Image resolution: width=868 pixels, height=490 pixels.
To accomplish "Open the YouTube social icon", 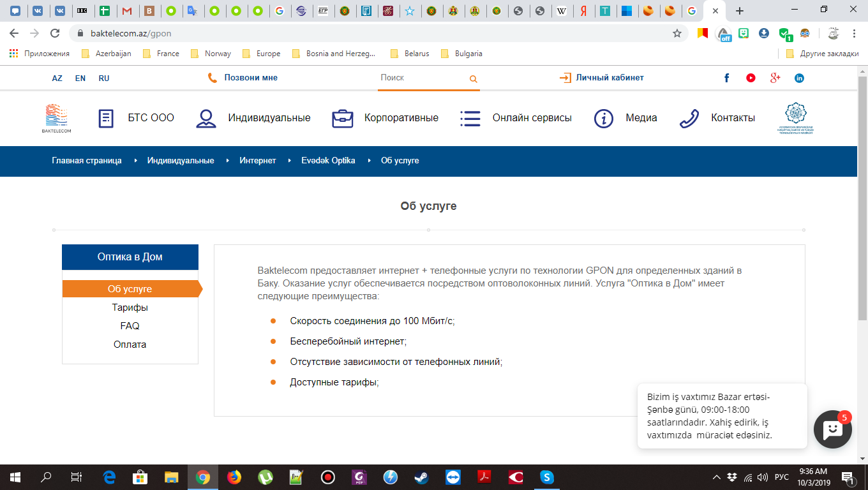I will pyautogui.click(x=751, y=78).
